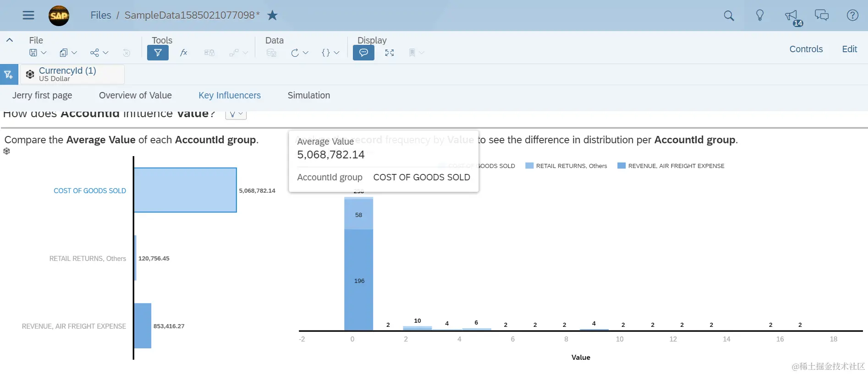Expand the Copy dropdown arrow
Screen dimensions: 868x374
pyautogui.click(x=74, y=53)
